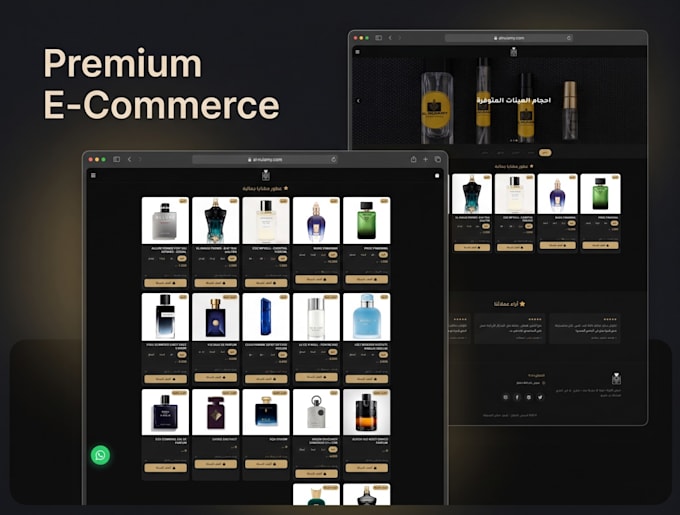Select gold size pill under light blue bottle
Viewport: 680px width, 515px height.
coord(383,355)
